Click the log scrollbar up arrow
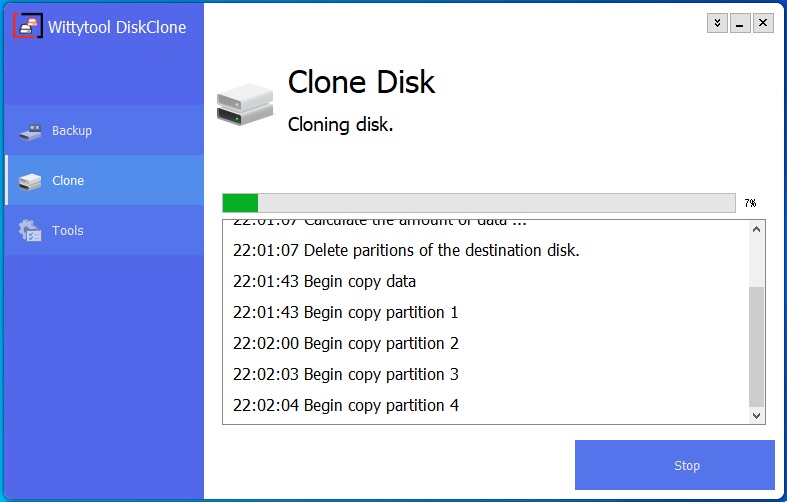Image resolution: width=787 pixels, height=502 pixels. click(x=756, y=229)
